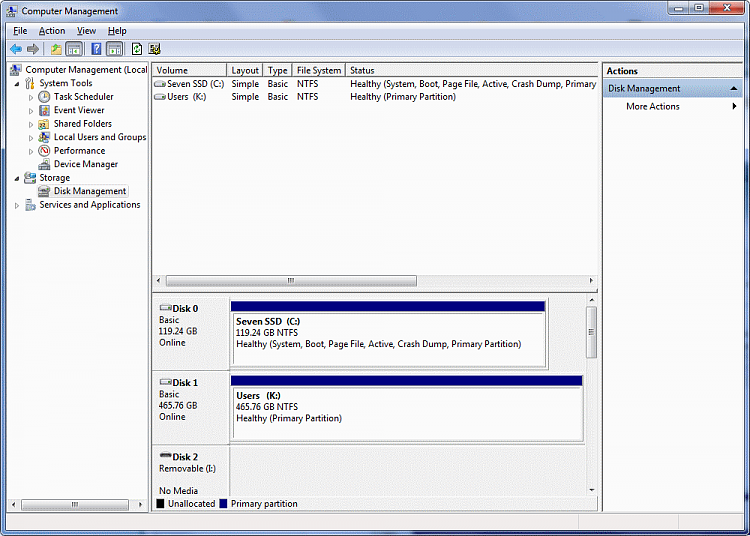Click the Up one level folder icon
750x536 pixels.
click(x=56, y=49)
